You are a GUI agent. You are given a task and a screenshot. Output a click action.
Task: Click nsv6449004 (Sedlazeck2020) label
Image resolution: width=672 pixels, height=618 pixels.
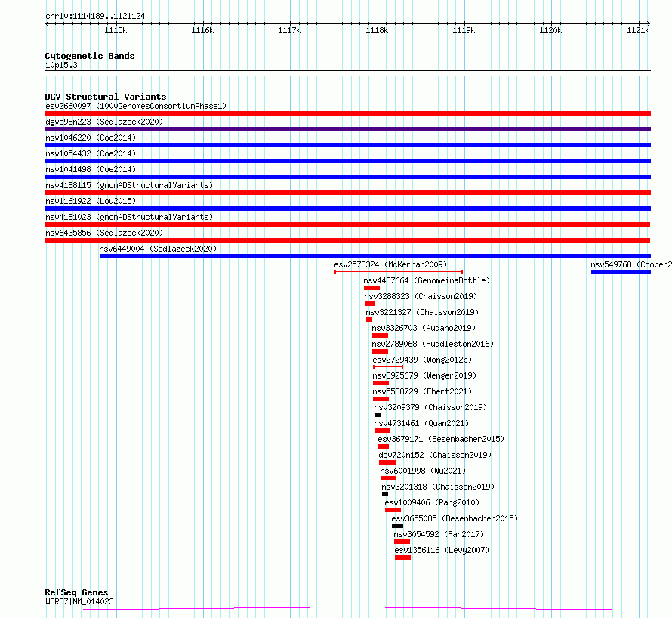click(158, 249)
